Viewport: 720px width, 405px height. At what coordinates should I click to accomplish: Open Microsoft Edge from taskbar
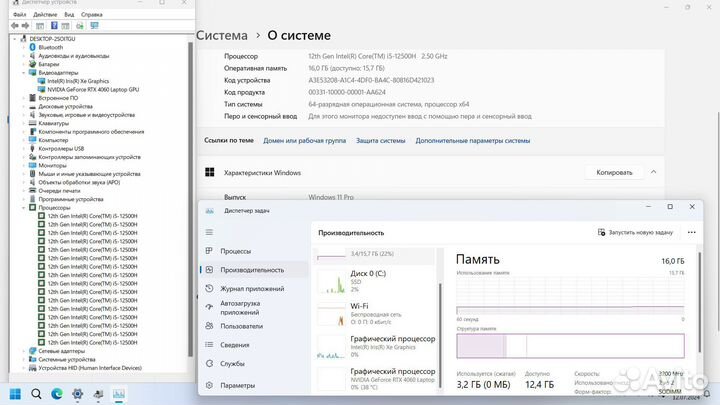point(57,394)
